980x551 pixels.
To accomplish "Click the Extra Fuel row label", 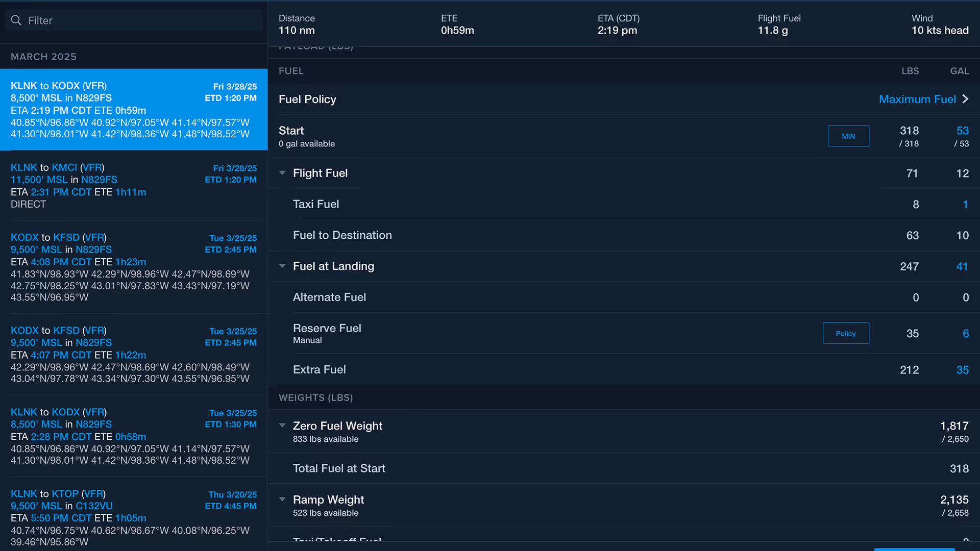I will [x=319, y=370].
